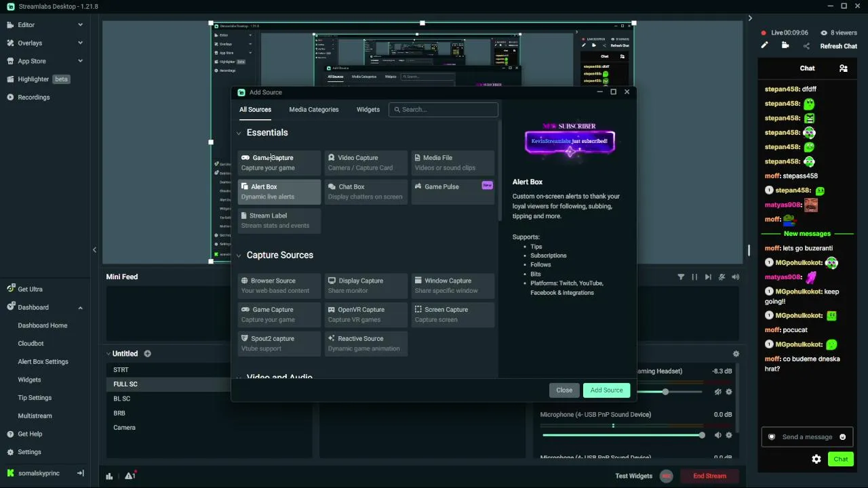Select the BRB scene
Screen dimensions: 868x488
[x=119, y=413]
